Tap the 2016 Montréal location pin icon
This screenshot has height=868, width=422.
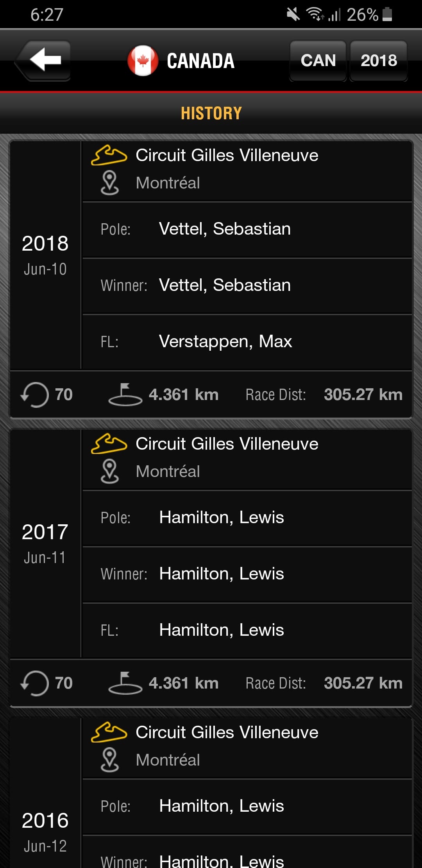coord(109,760)
